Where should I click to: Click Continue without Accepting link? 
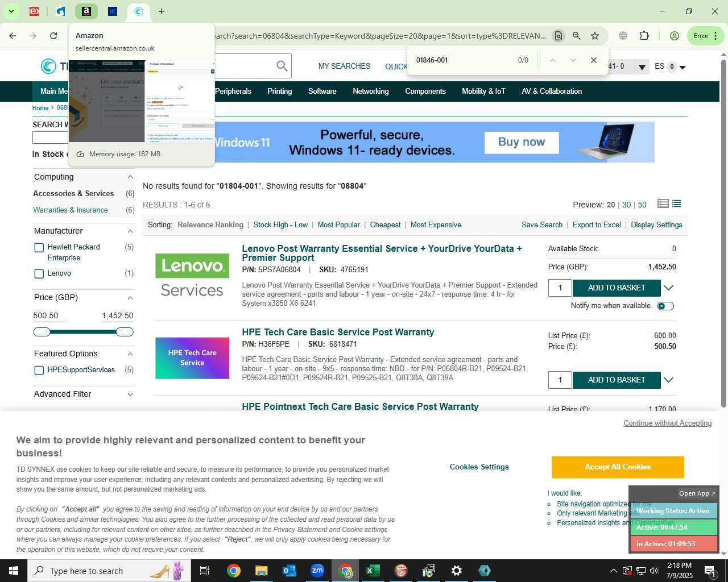pyautogui.click(x=668, y=423)
